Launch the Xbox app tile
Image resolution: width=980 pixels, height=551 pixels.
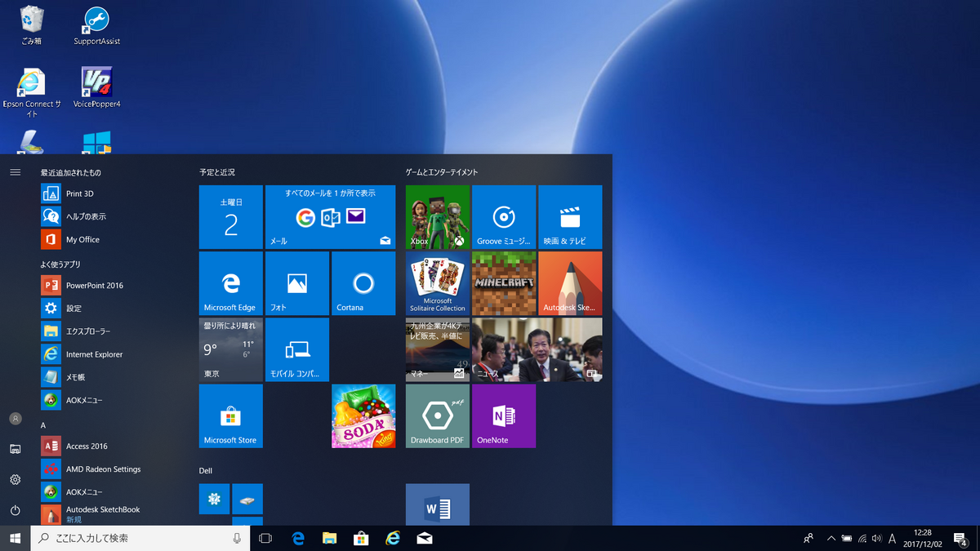click(437, 216)
